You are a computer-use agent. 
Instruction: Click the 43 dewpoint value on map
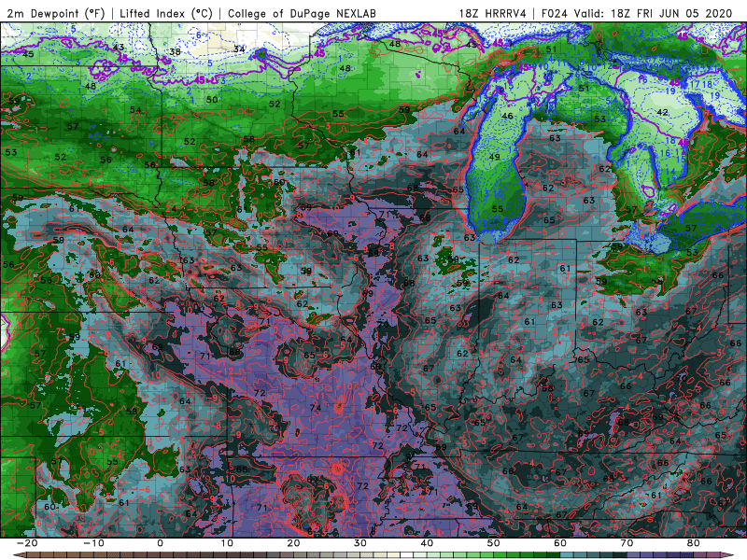pos(119,48)
